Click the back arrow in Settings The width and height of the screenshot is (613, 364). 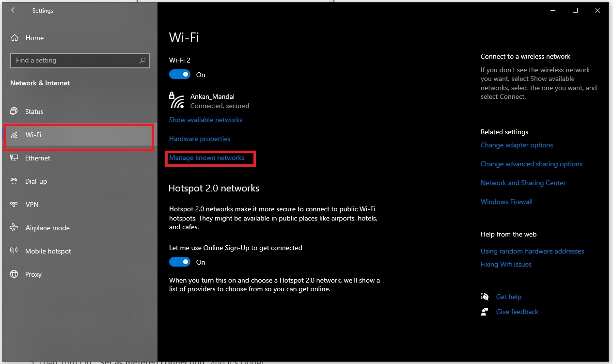[13, 10]
